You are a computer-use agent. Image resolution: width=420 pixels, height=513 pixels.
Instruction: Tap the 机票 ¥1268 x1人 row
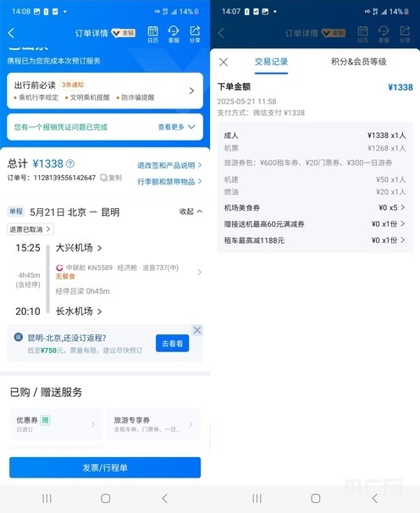315,148
